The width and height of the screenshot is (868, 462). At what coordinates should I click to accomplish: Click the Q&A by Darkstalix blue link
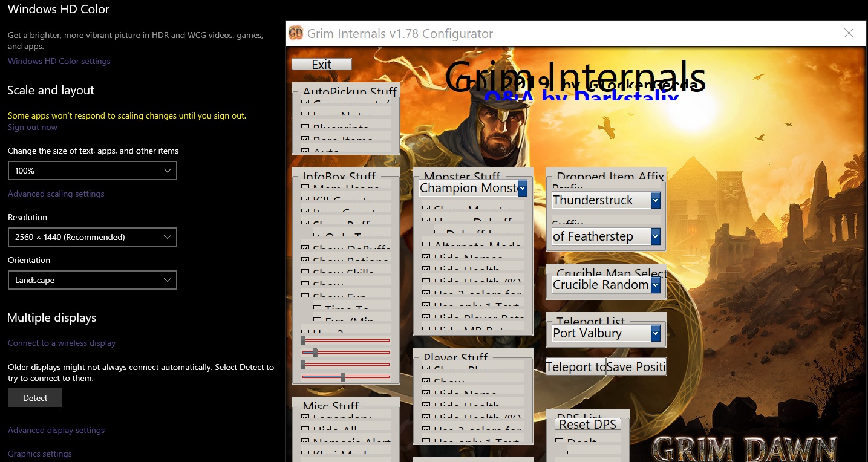(x=581, y=97)
